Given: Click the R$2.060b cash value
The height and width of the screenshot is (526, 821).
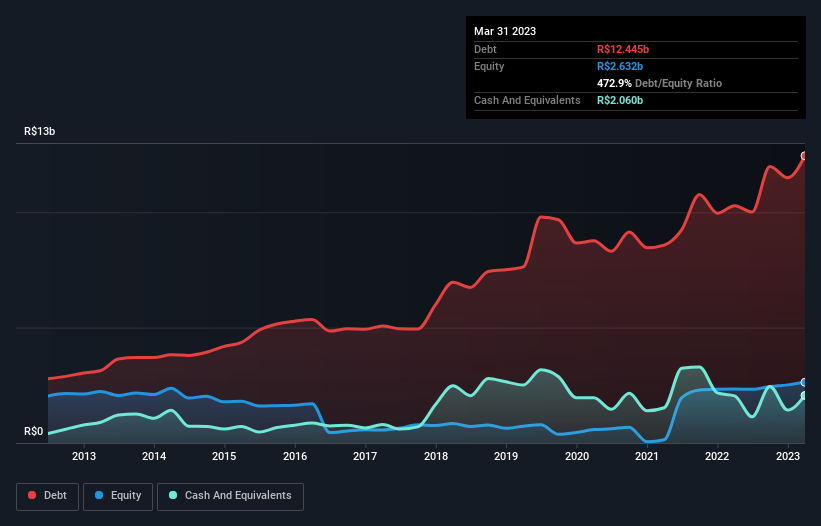Looking at the screenshot, I should 620,100.
